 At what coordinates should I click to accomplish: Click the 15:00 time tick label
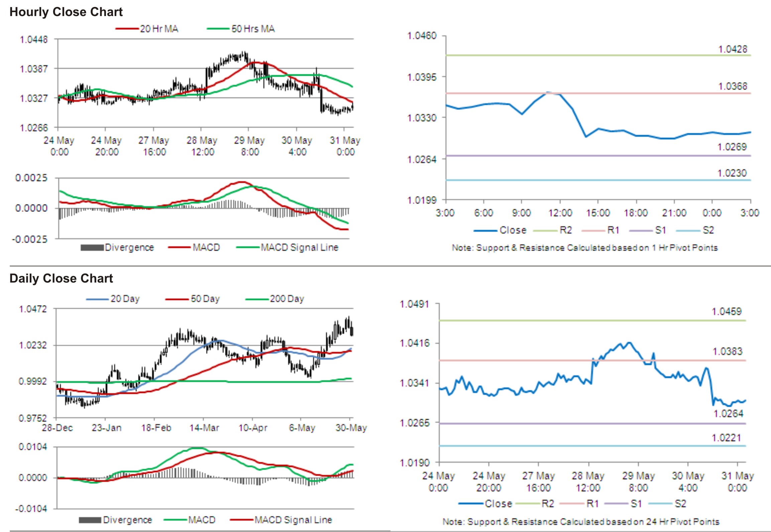click(x=598, y=213)
